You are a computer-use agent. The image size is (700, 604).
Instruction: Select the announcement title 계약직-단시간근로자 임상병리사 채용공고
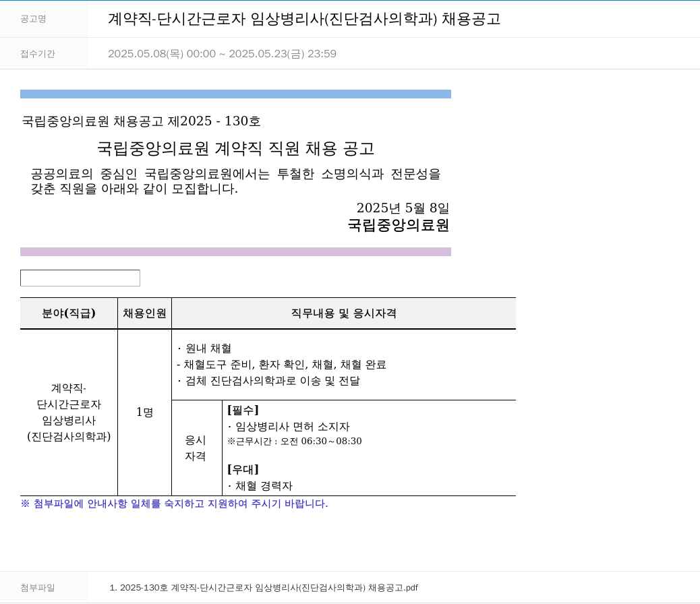[x=304, y=19]
